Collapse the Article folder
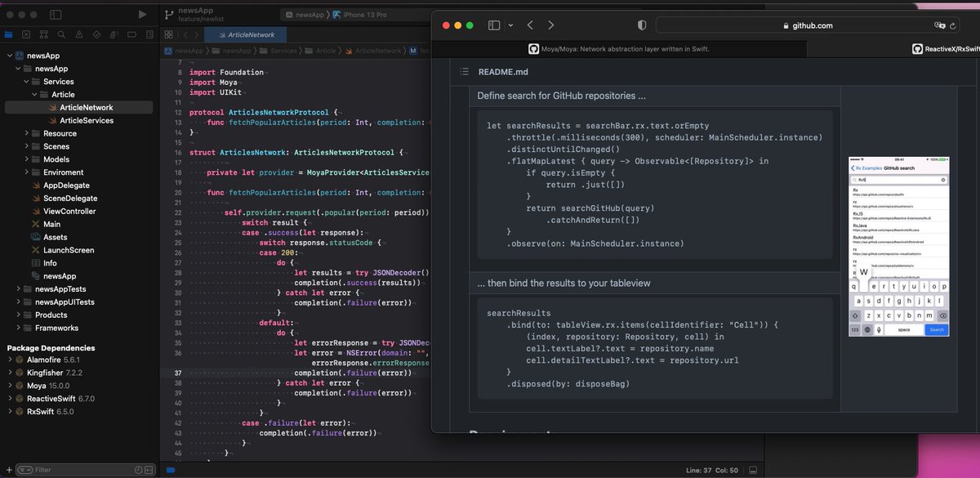Image resolution: width=980 pixels, height=478 pixels. click(x=34, y=95)
